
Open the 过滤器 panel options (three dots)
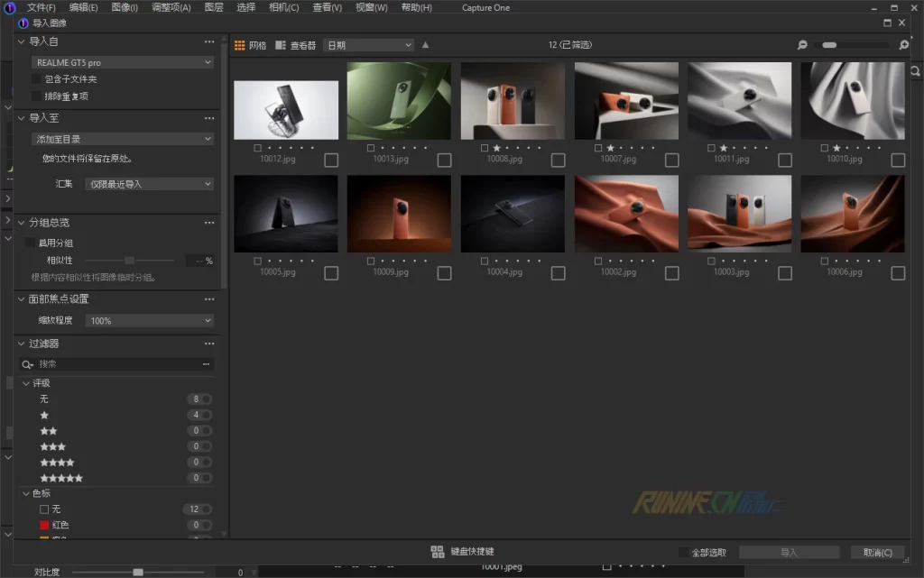[209, 344]
